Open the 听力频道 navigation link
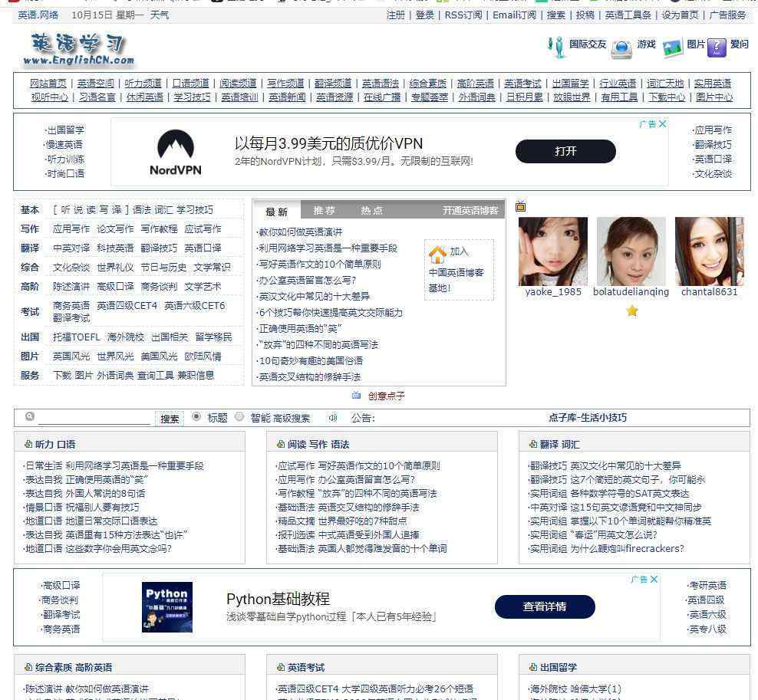The height and width of the screenshot is (700, 758). pyautogui.click(x=143, y=84)
